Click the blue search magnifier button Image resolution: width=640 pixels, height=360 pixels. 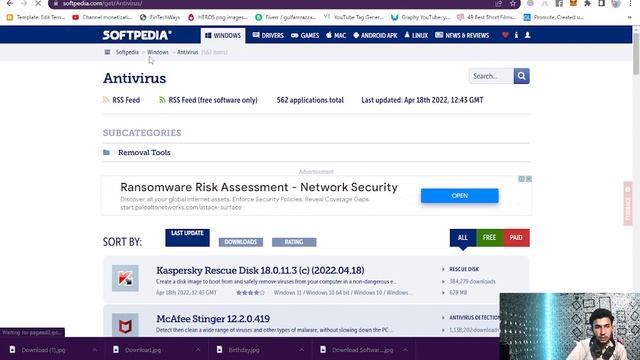pyautogui.click(x=521, y=76)
